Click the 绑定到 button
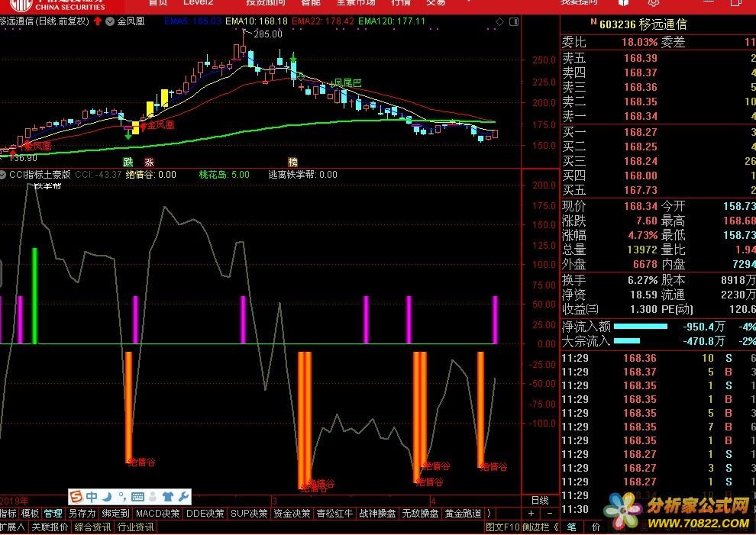Image resolution: width=756 pixels, height=535 pixels. 116,514
